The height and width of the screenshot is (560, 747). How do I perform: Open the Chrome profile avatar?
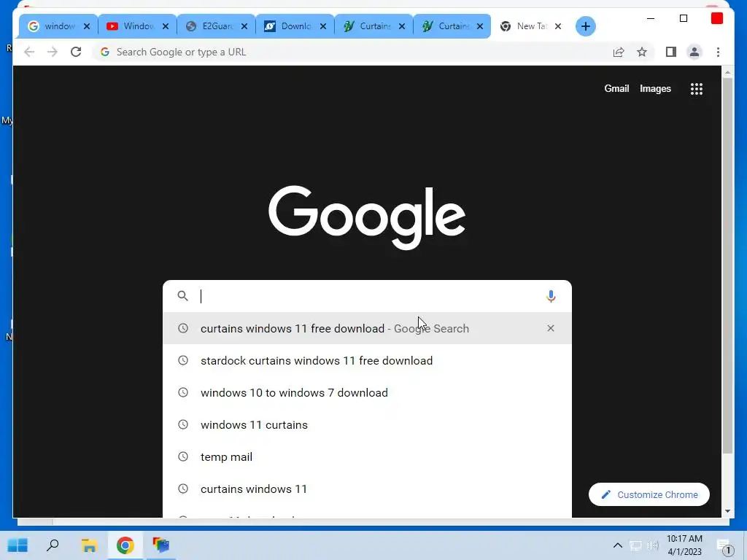[694, 52]
